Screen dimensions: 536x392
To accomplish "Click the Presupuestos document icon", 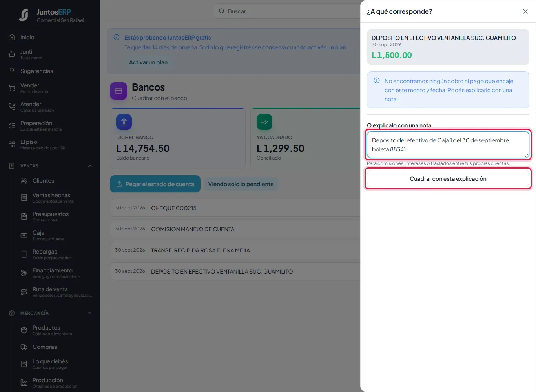I will pos(24,217).
